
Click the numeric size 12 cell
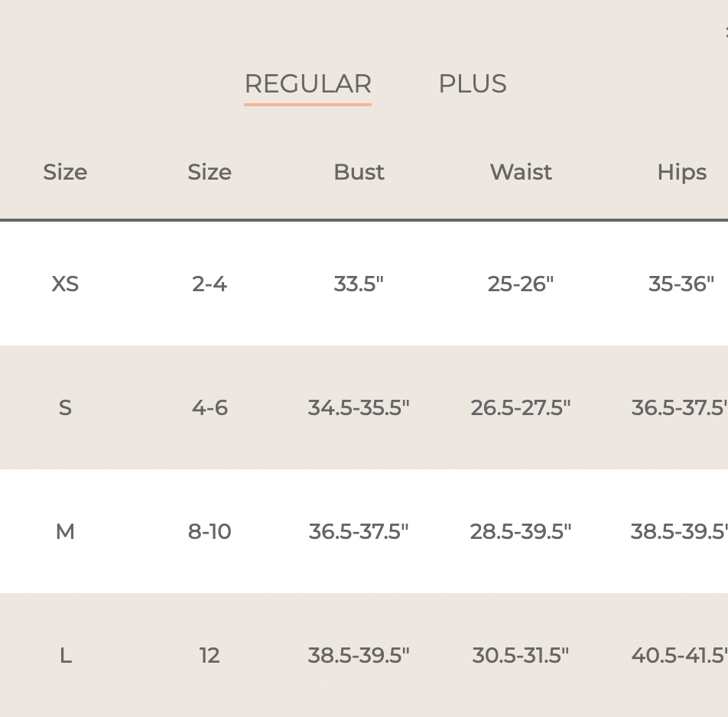[x=210, y=656]
